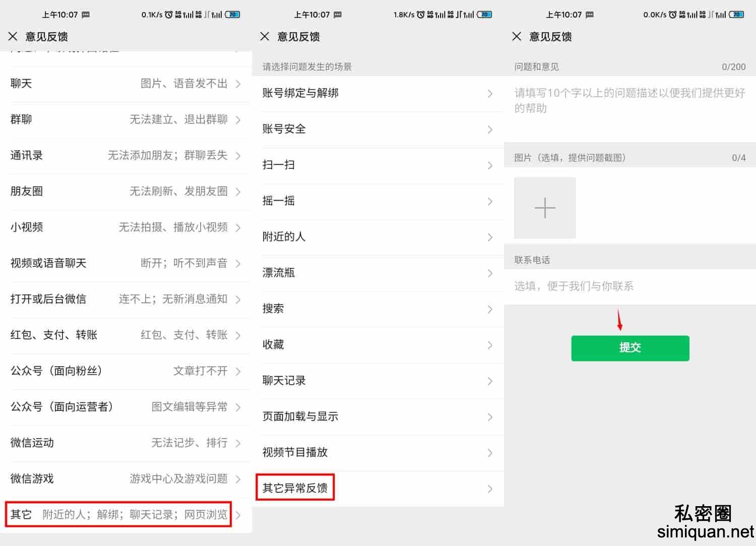
Task: Tap chevron next to 聊天记录 scenario
Action: 490,381
